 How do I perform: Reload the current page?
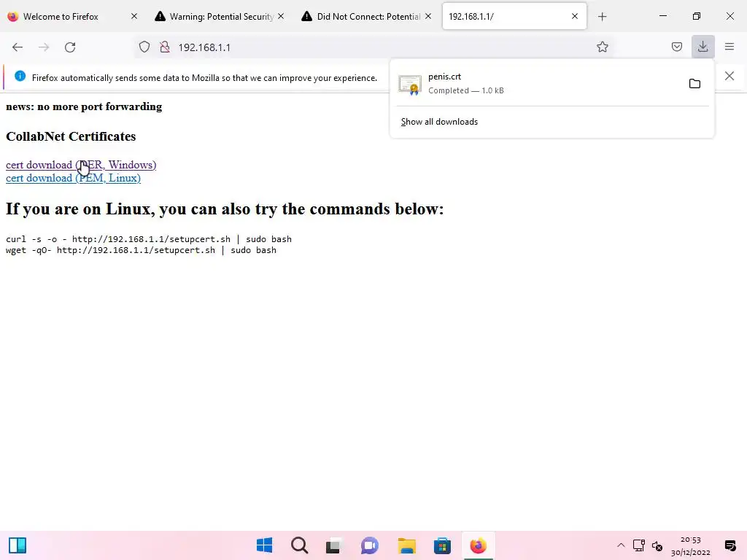click(70, 47)
